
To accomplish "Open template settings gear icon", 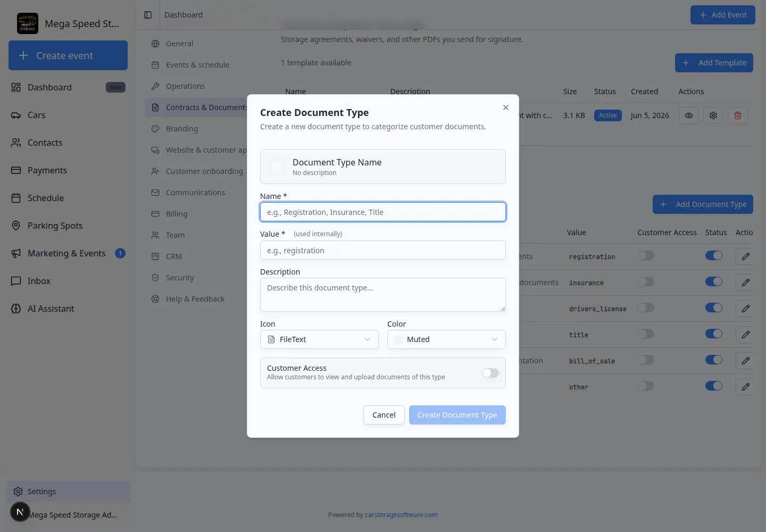I will point(713,115).
